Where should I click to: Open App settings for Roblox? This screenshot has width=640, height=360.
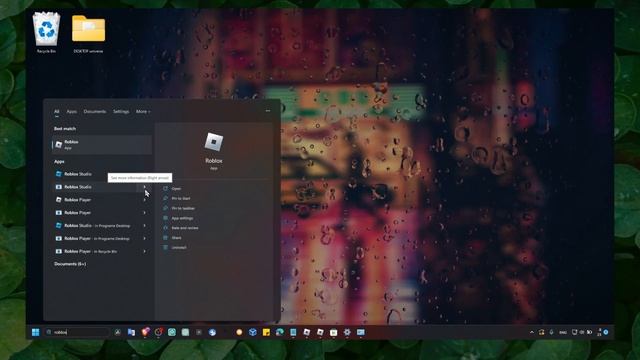[x=182, y=218]
